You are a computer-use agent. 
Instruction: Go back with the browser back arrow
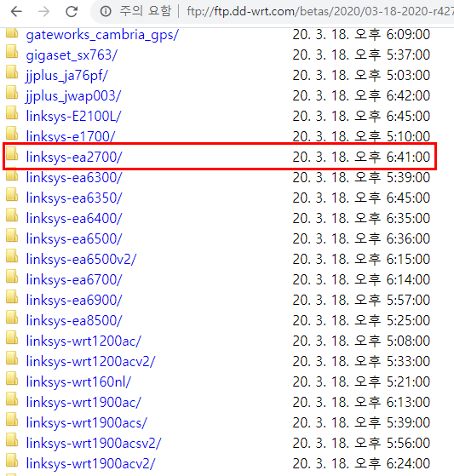(16, 12)
